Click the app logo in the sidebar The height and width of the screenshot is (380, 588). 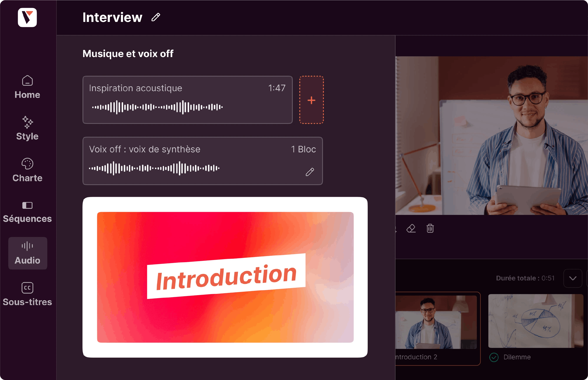[x=27, y=18]
